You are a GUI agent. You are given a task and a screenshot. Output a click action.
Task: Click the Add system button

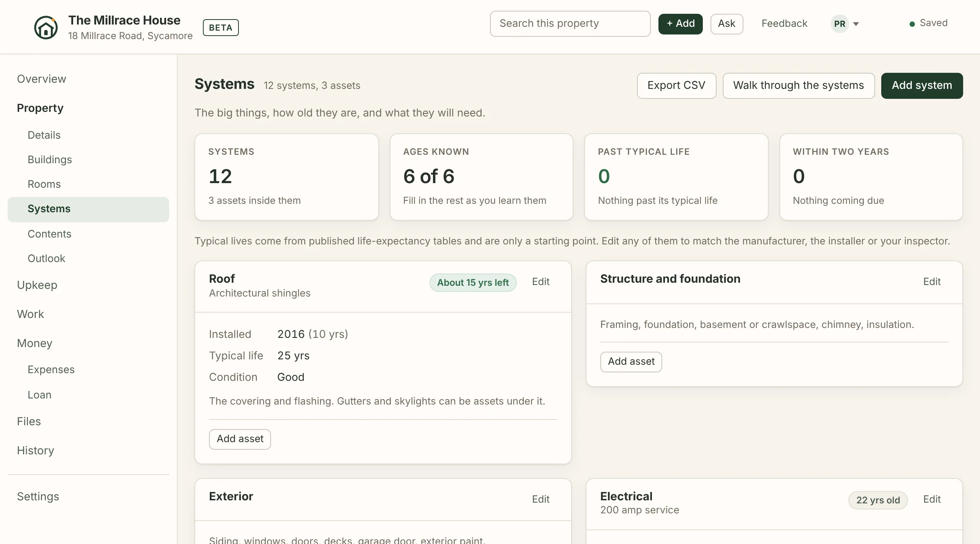coord(922,85)
